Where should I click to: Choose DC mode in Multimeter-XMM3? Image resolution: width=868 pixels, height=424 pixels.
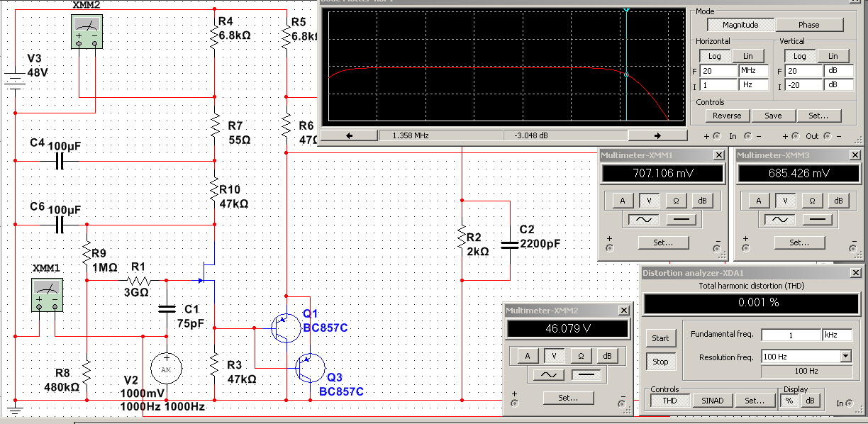click(817, 220)
